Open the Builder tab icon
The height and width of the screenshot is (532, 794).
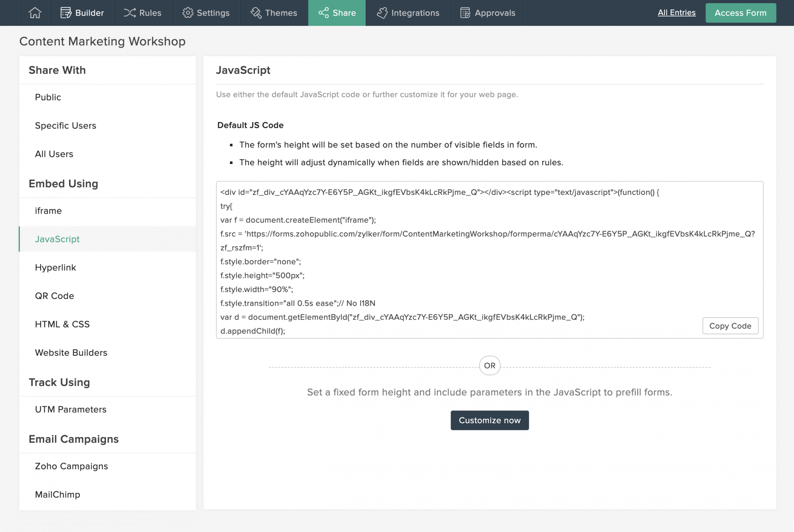click(66, 13)
